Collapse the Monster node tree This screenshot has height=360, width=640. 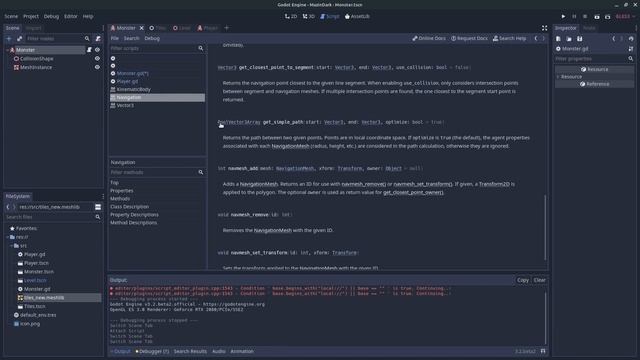[x=7, y=50]
